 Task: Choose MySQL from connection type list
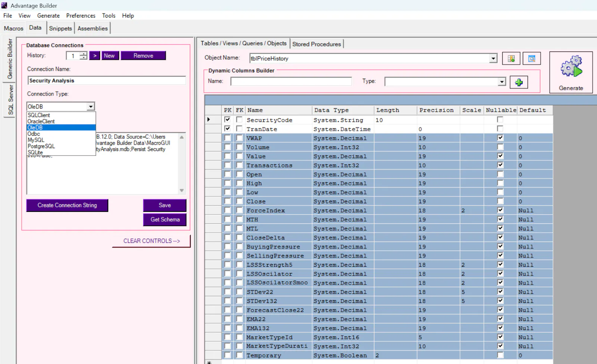click(x=61, y=140)
